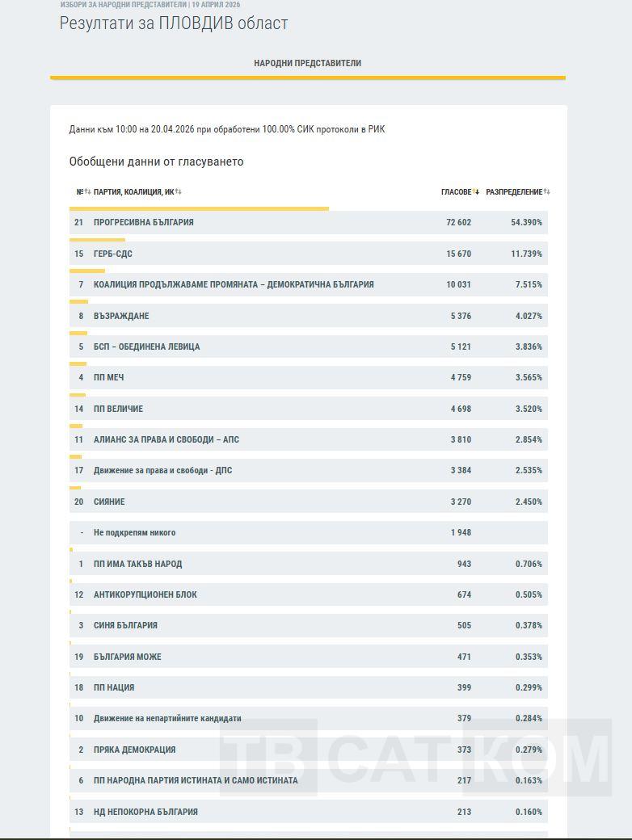Viewport: 632px width, 840px height.
Task: Click АЛИАНС ЗА ПРАВА И СВОБОДИ – АПС
Action: coord(166,439)
